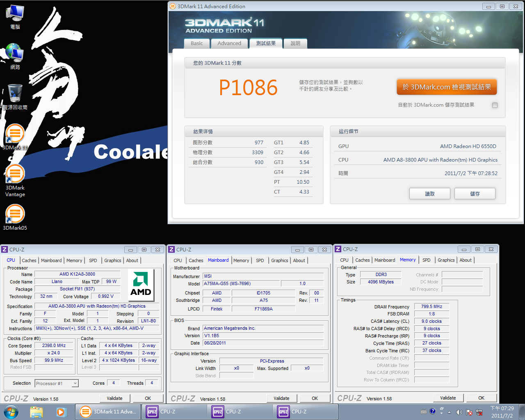
Task: Select the 3DMark Vantage desktop shortcut
Action: (15, 180)
